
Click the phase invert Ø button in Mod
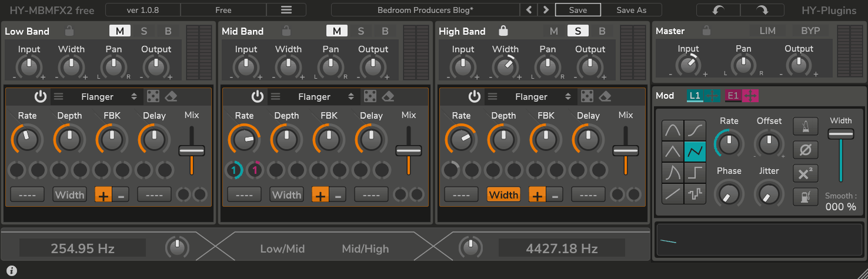(x=805, y=150)
